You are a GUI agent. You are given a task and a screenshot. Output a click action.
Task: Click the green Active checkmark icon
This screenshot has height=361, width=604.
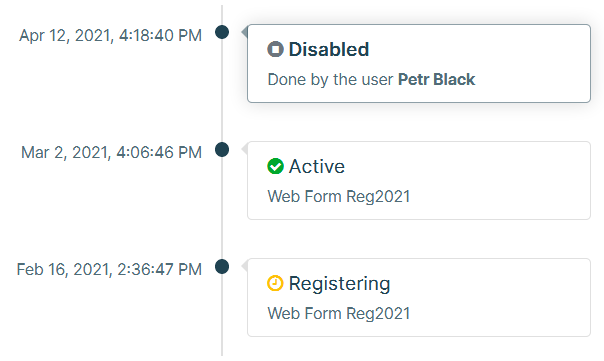pos(275,166)
